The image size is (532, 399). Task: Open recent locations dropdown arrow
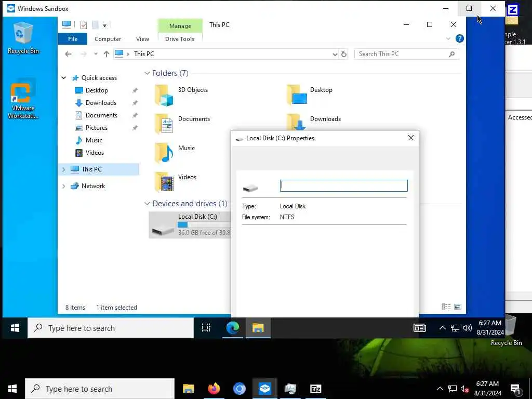pyautogui.click(x=96, y=54)
